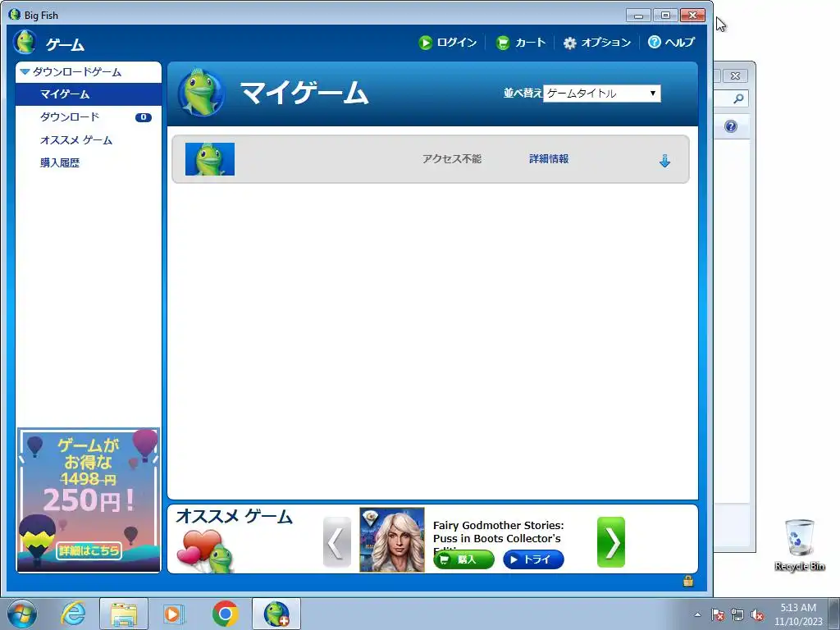Image resolution: width=840 pixels, height=630 pixels.
Task: Click Big Fish taskbar icon
Action: pyautogui.click(x=276, y=614)
